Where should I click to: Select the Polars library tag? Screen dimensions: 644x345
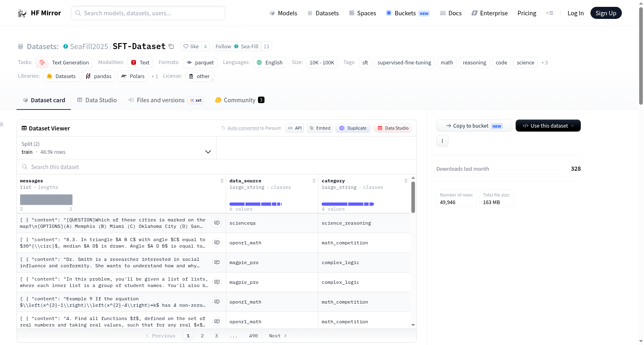pos(133,76)
